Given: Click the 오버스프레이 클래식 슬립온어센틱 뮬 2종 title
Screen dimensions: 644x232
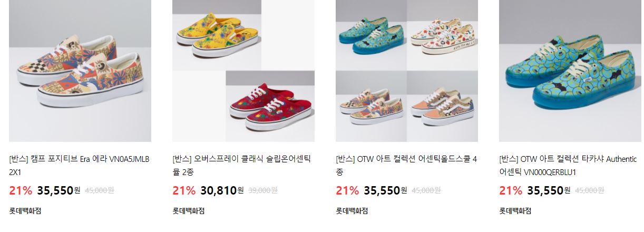Looking at the screenshot, I should (242, 165).
